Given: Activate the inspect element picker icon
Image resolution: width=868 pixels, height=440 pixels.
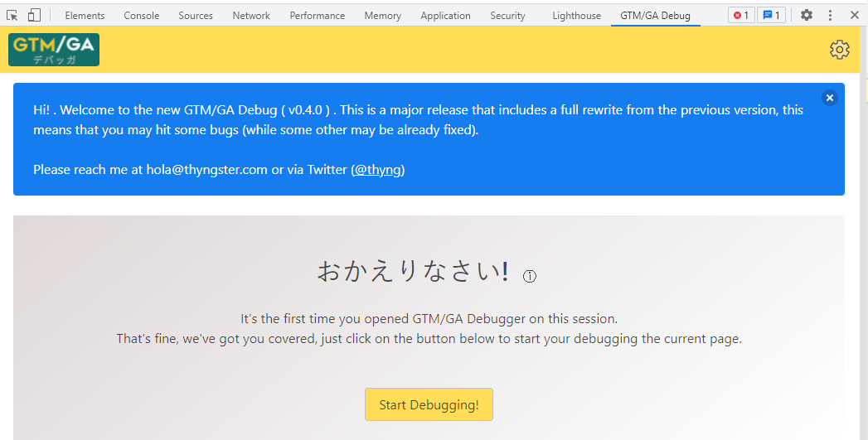Looking at the screenshot, I should coord(12,16).
